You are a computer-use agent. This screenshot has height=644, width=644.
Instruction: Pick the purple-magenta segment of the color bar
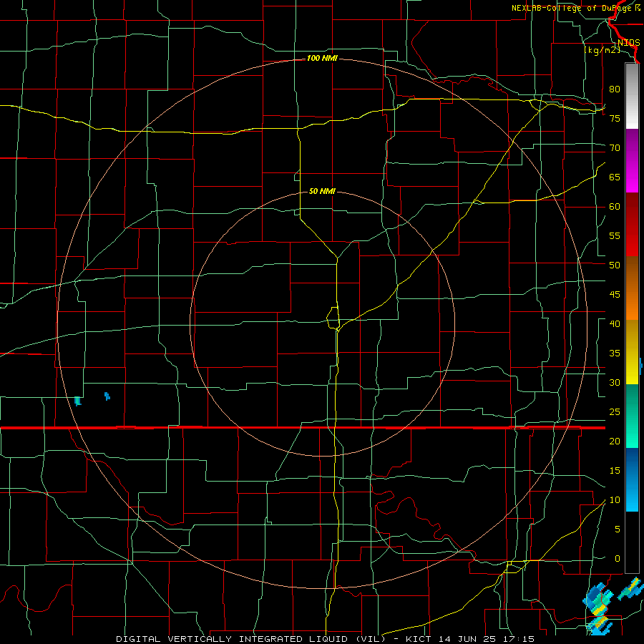632,160
